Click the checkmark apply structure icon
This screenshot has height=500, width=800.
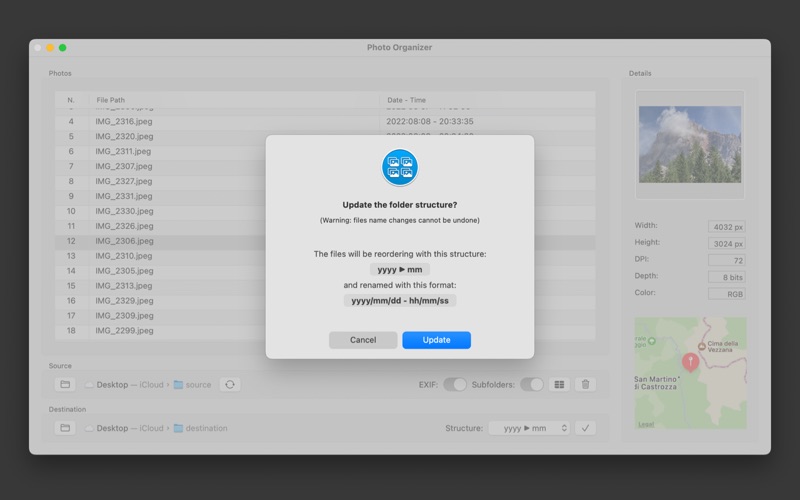click(586, 428)
